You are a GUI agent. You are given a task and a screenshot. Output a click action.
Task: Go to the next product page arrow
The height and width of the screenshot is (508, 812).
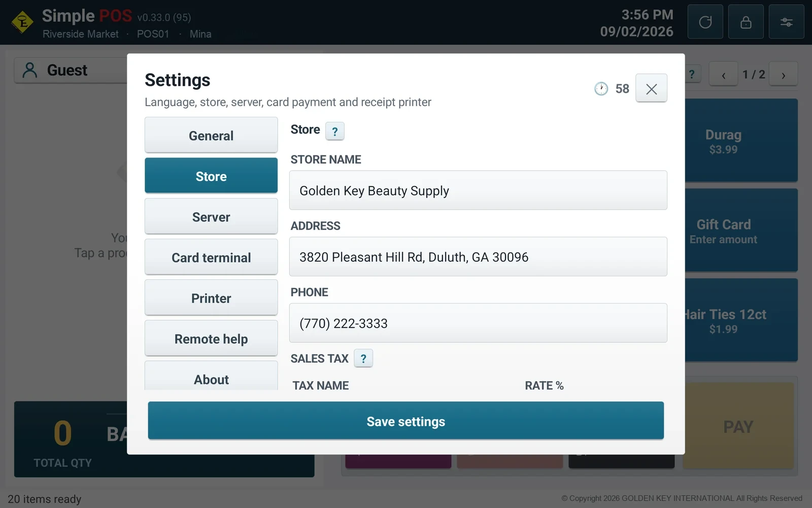click(784, 75)
